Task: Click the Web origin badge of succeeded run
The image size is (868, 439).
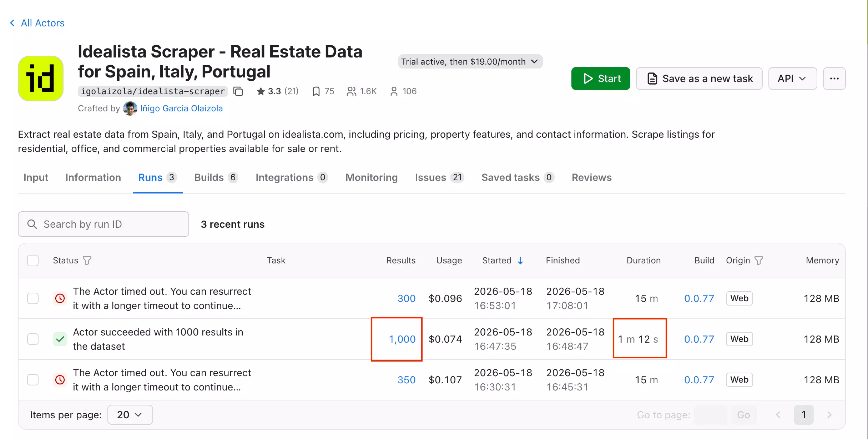Action: click(x=739, y=339)
